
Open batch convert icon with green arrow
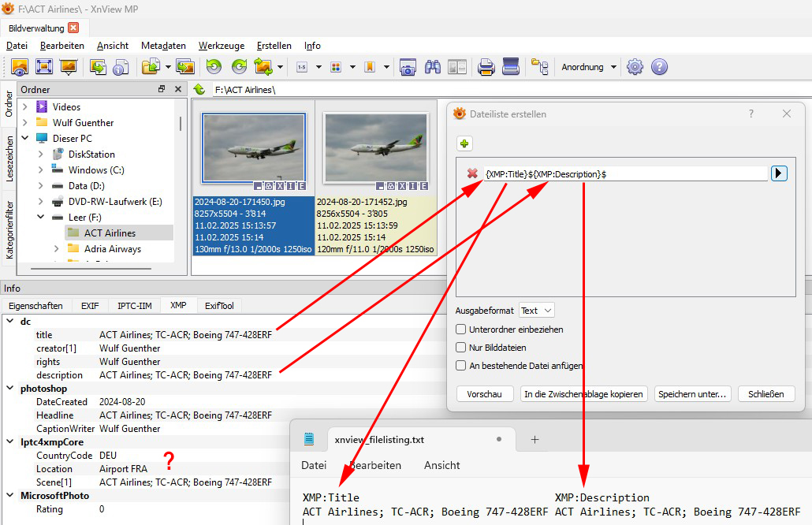click(x=98, y=67)
